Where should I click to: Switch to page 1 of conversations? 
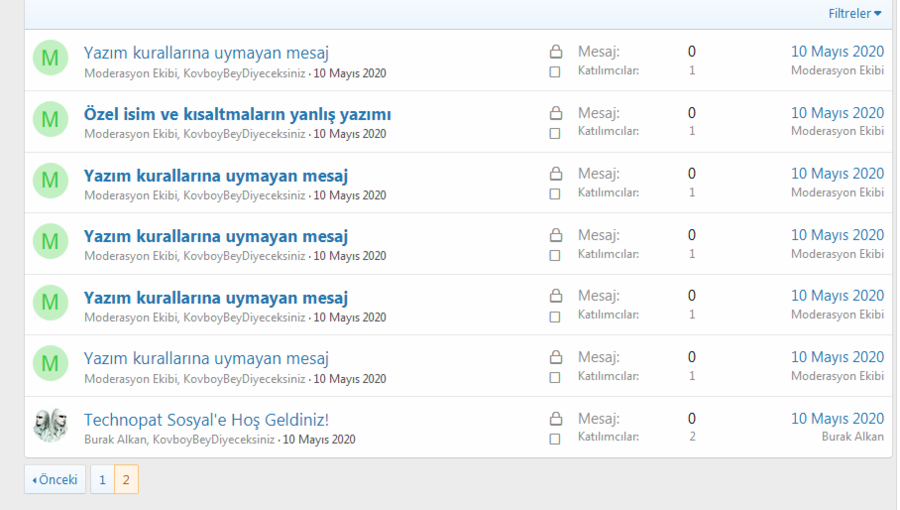tap(101, 480)
